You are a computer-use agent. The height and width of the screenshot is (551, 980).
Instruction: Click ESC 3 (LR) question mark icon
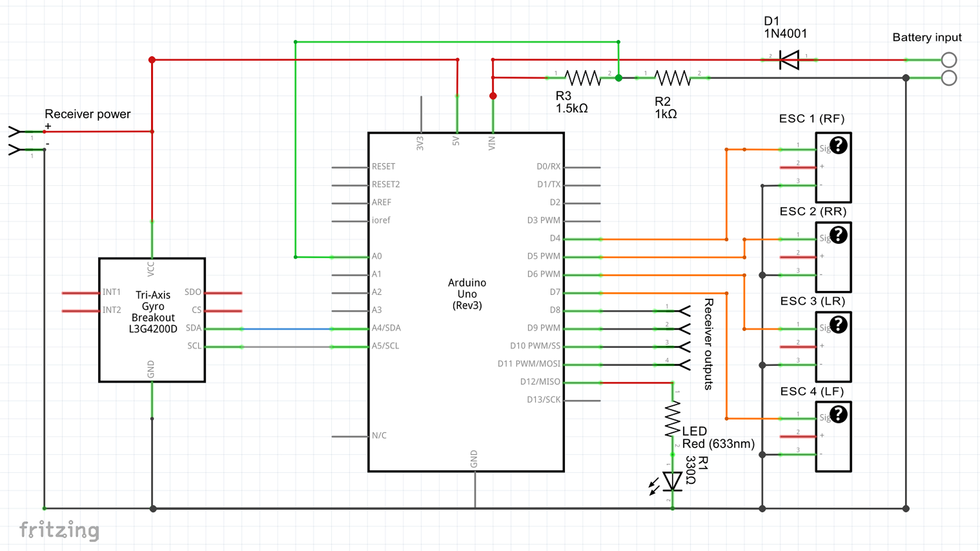pos(839,325)
